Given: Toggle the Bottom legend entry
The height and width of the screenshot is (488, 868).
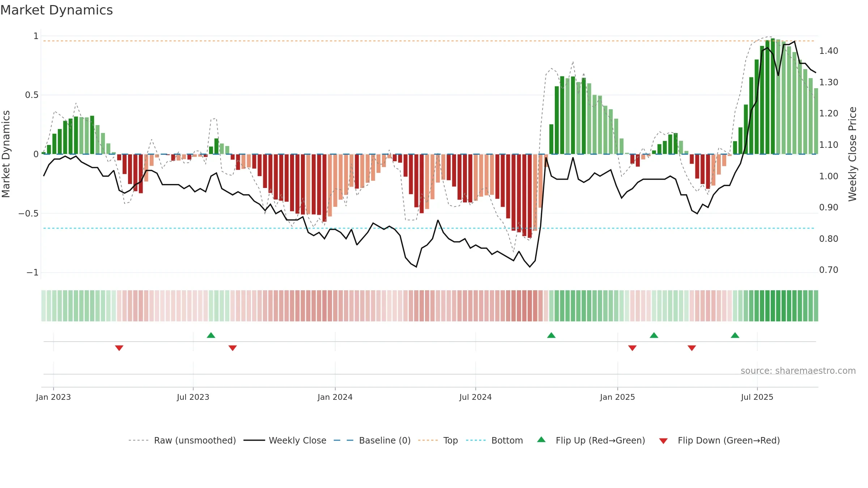Looking at the screenshot, I should pyautogui.click(x=494, y=440).
